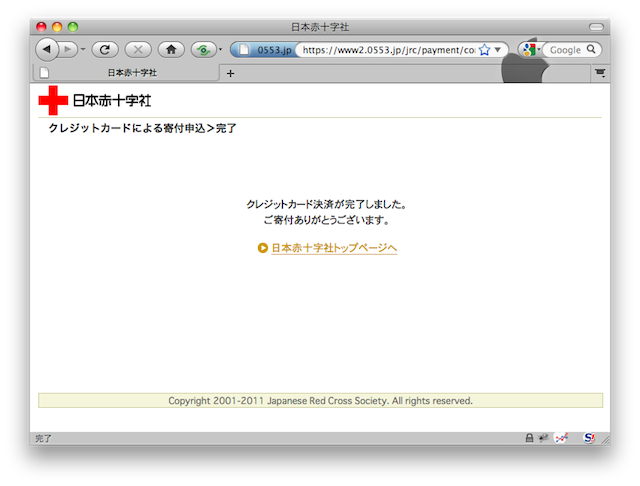Open the green eye icon's dropdown arrow
This screenshot has width=640, height=486.
tap(220, 49)
